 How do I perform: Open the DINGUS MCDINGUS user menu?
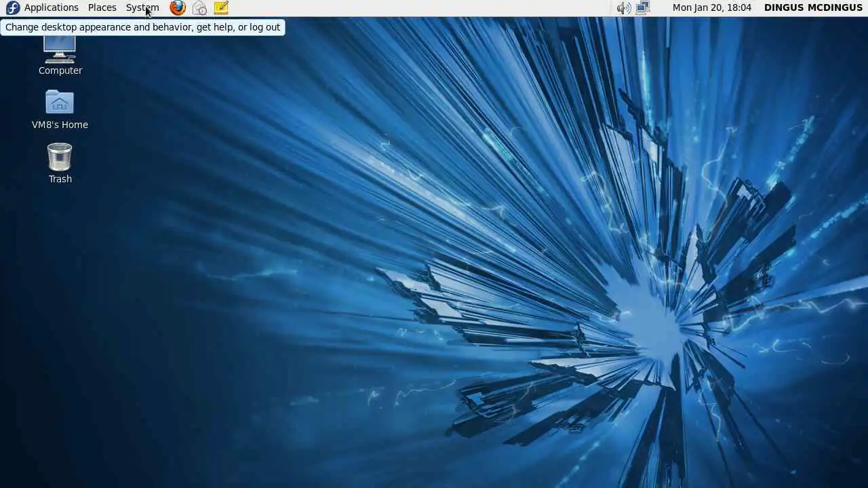813,7
